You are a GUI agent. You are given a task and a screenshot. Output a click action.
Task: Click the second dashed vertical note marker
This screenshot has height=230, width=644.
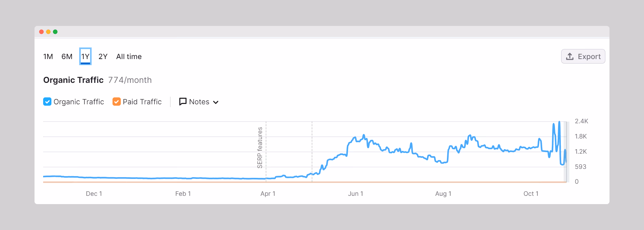tap(312, 152)
